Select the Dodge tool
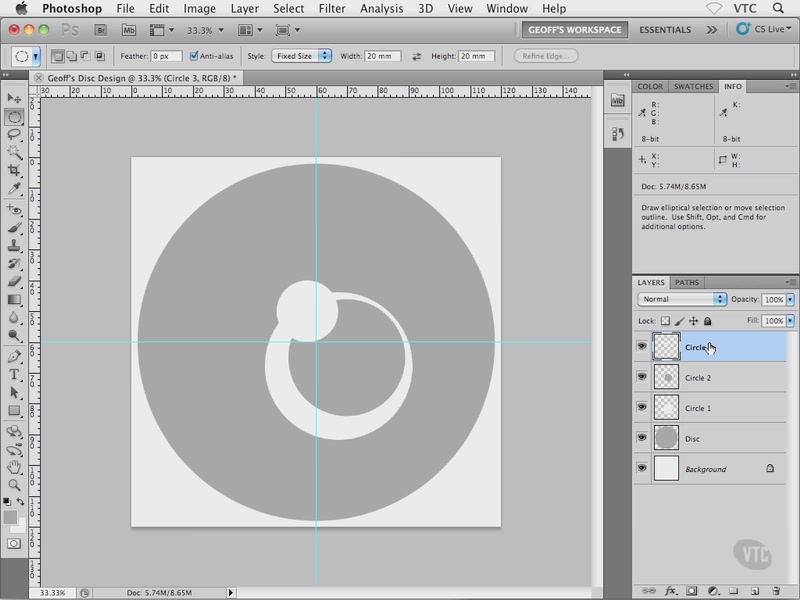 pos(14,335)
